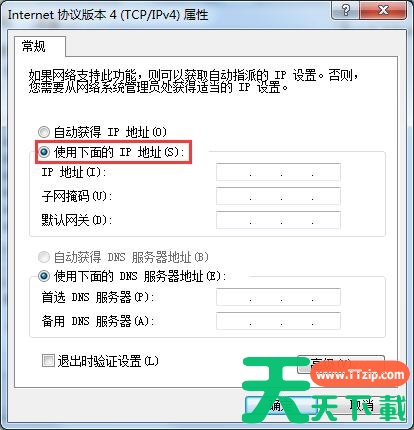
Task: Click the dialog title Internet 协议版本 4
Action: (x=108, y=15)
